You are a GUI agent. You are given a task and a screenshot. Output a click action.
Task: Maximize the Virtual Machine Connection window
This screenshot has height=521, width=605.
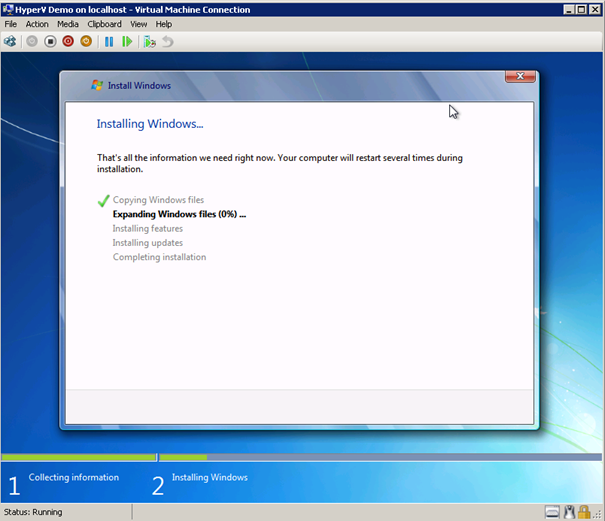pos(581,10)
